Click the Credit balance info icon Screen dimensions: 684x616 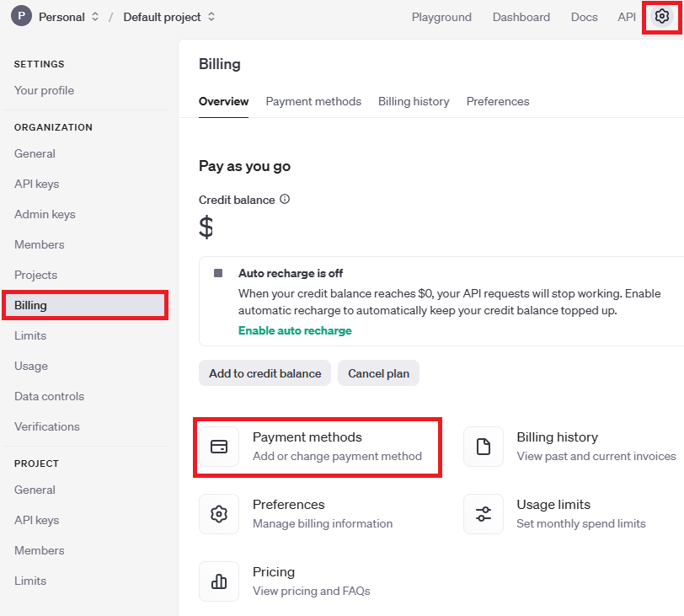tap(285, 200)
